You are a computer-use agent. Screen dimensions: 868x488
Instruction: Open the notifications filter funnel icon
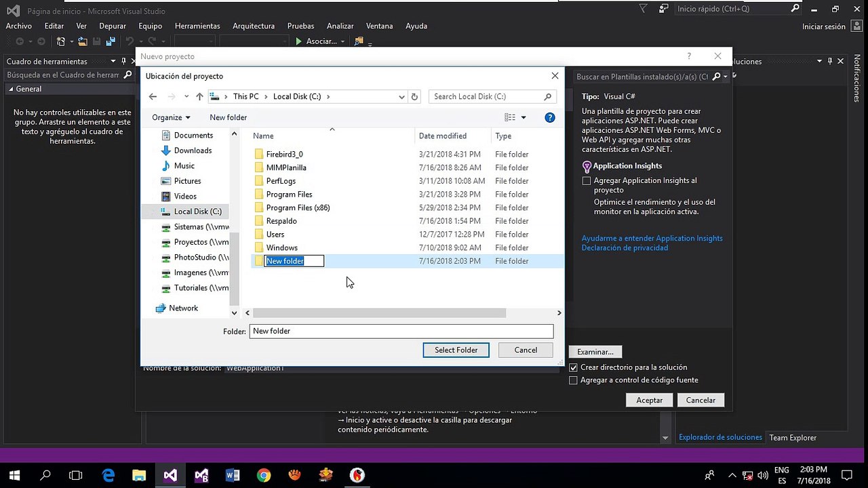pos(644,9)
